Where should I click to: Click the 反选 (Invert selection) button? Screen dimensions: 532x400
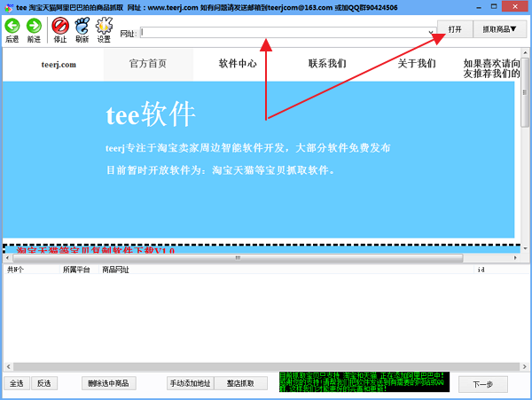click(x=44, y=383)
